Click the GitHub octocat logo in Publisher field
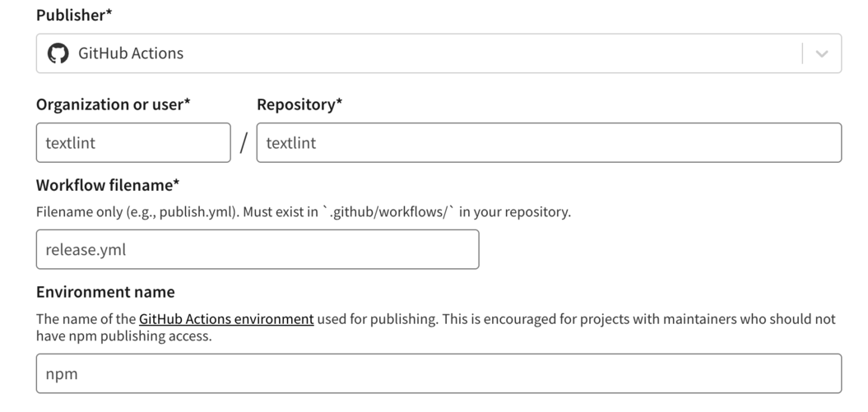This screenshot has width=868, height=412. point(58,53)
